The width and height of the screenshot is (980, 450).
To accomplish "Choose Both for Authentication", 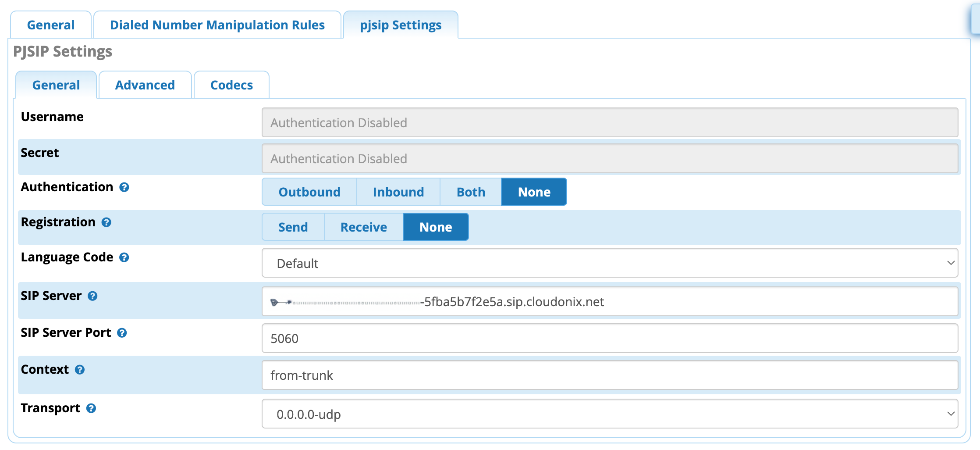I will (x=470, y=192).
